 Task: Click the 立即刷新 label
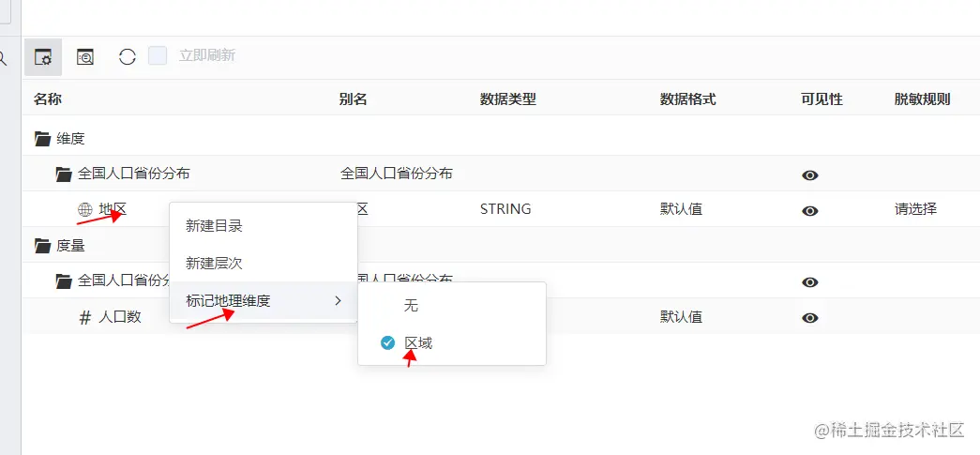tap(207, 55)
